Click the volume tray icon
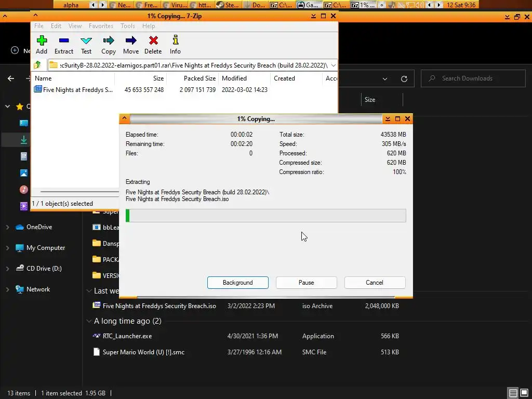This screenshot has width=532, height=399. pos(419,5)
